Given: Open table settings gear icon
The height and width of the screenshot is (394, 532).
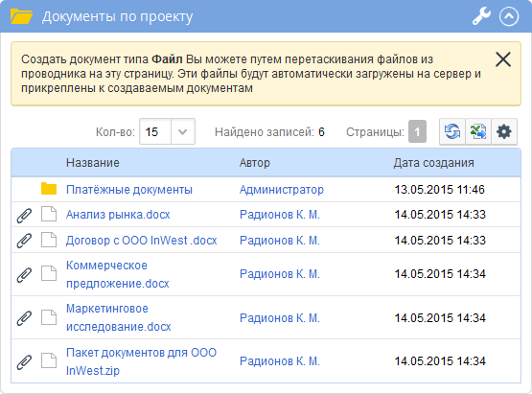Looking at the screenshot, I should coord(504,131).
